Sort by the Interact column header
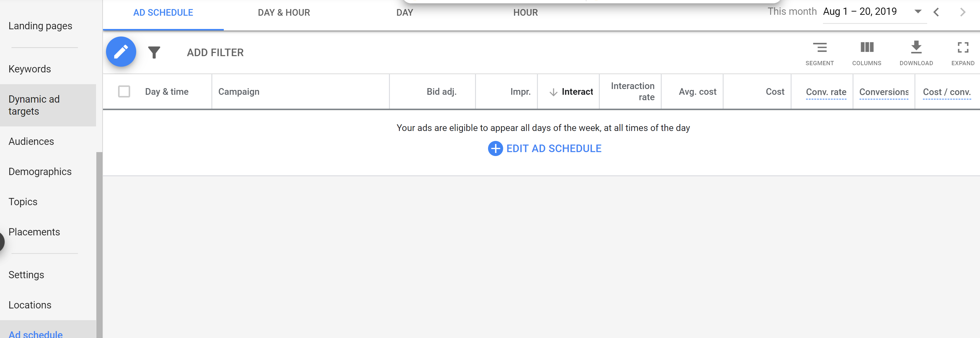 click(x=577, y=92)
